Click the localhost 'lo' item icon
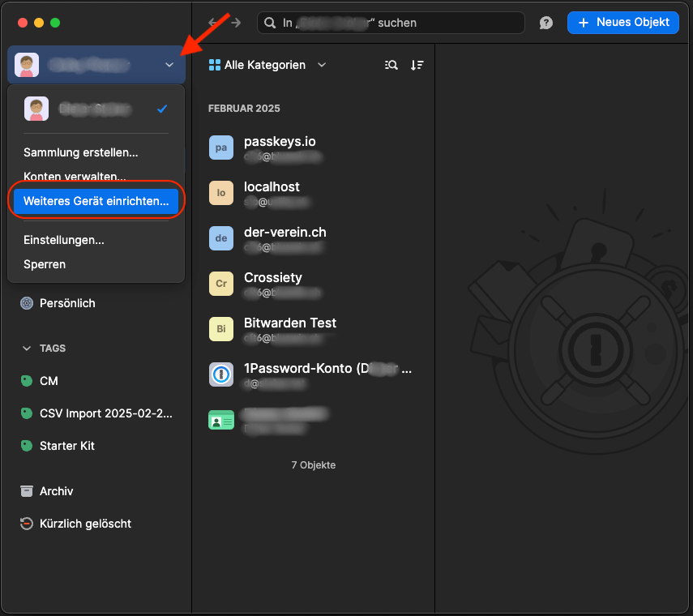 221,193
